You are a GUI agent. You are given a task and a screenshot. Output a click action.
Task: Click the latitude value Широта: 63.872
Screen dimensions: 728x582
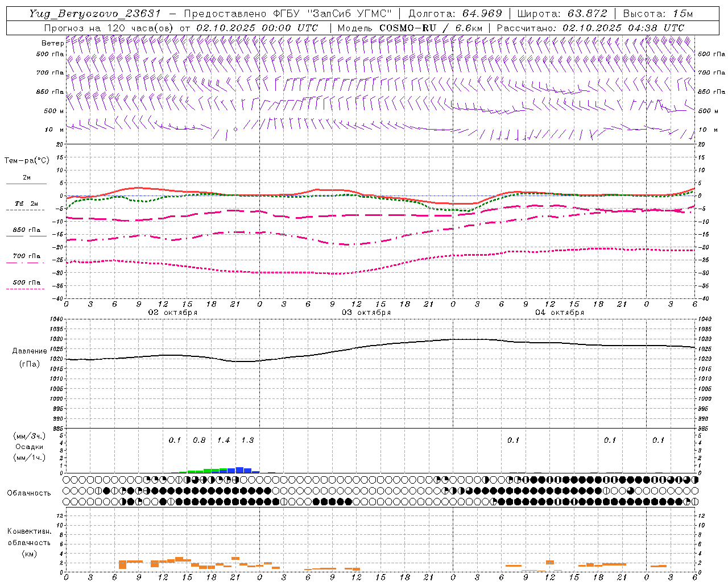tap(562, 14)
